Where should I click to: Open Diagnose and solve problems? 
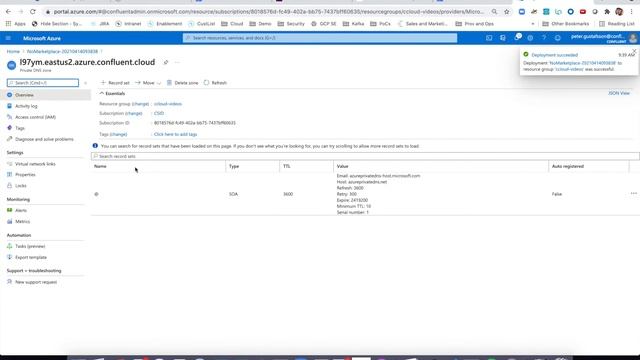point(44,139)
